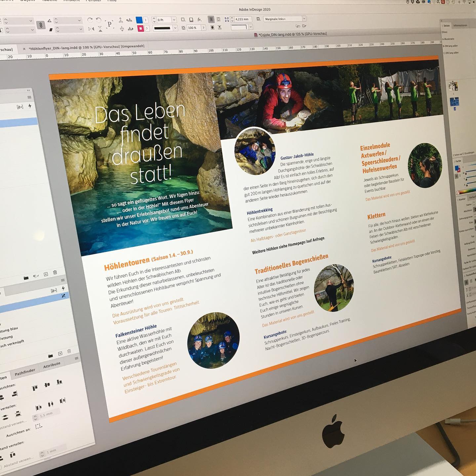The height and width of the screenshot is (476, 476).
Task: Click the align vertical centers icon
Action: (x=47, y=384)
